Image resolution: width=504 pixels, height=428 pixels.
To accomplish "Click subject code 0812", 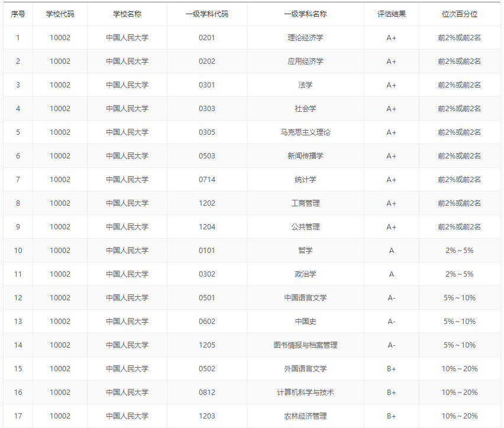I will click(207, 393).
